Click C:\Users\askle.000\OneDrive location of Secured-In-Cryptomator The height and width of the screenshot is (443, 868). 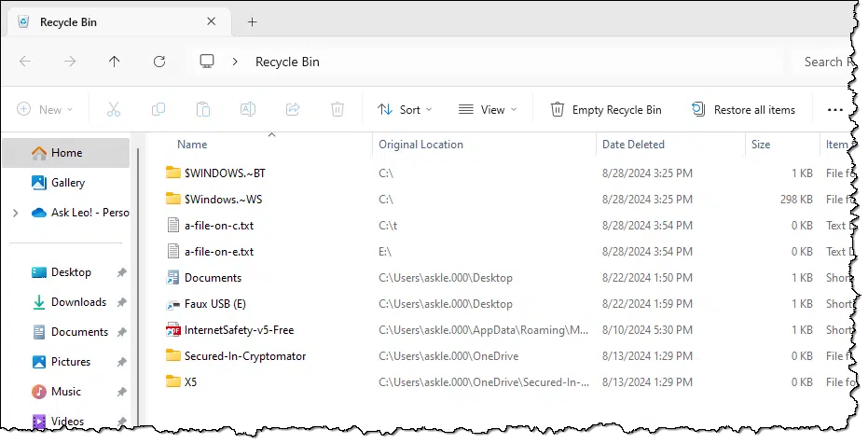click(x=448, y=356)
